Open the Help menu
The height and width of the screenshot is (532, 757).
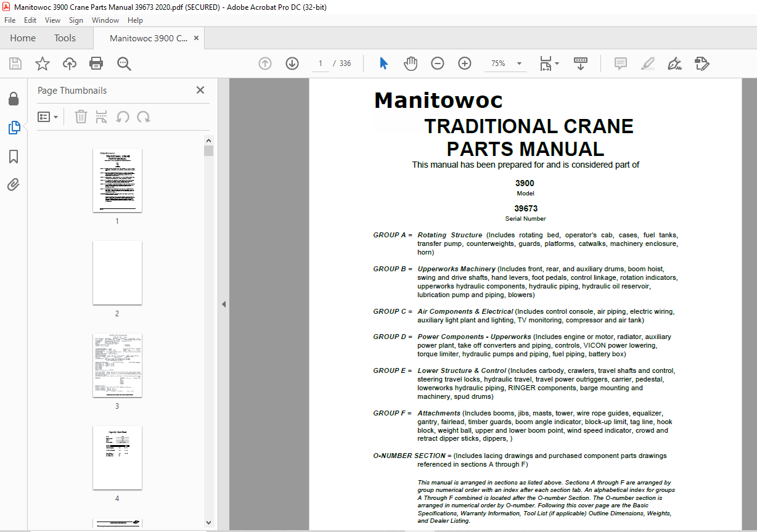coord(135,20)
